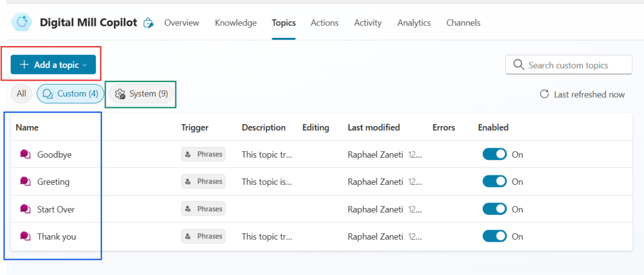Click Goodbye description 'This topic tr...'
The image size is (644, 275).
click(x=267, y=155)
